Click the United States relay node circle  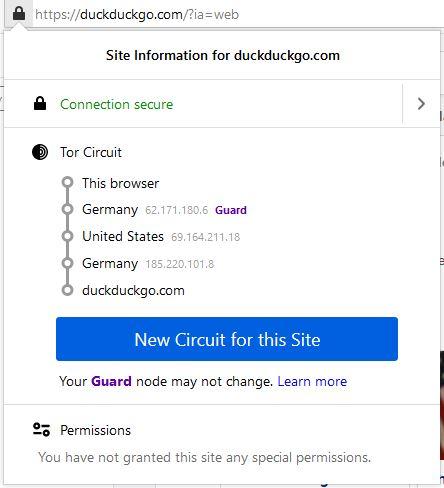(67, 236)
